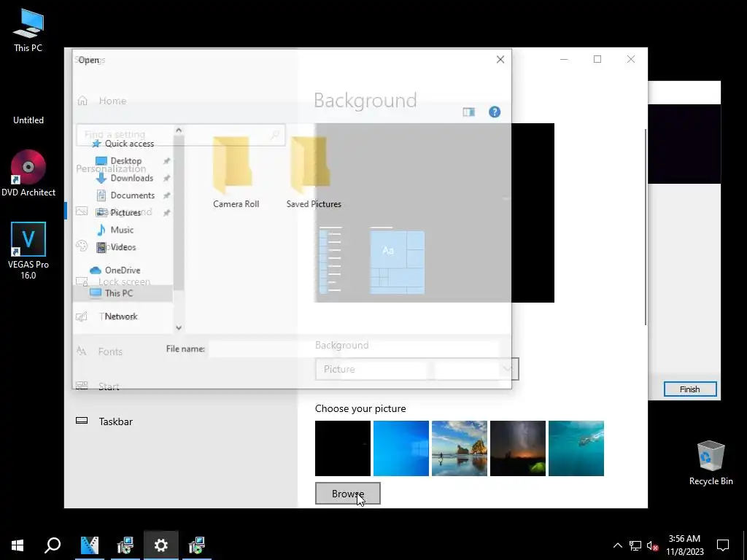747x560 pixels.
Task: Switch to VEGAS Pro in the taskbar
Action: (89, 545)
